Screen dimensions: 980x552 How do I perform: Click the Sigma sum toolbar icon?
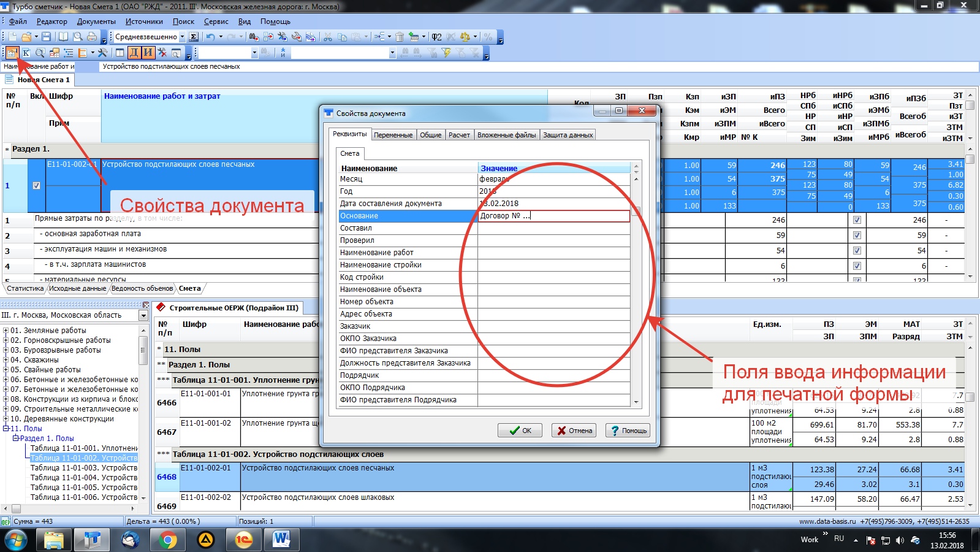(194, 37)
